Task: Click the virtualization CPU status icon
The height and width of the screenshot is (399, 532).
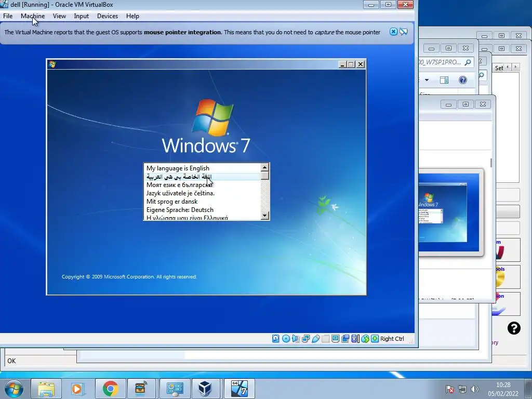Action: 355,339
